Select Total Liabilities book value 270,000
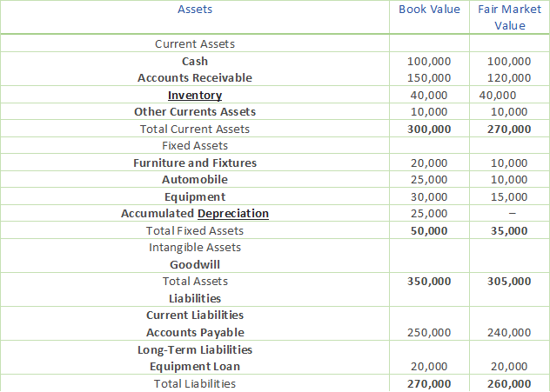 pos(429,383)
